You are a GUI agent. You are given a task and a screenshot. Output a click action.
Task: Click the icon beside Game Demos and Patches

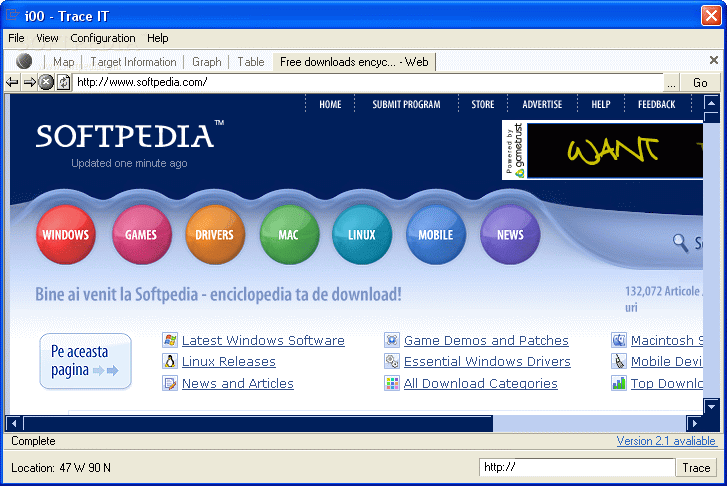[392, 340]
